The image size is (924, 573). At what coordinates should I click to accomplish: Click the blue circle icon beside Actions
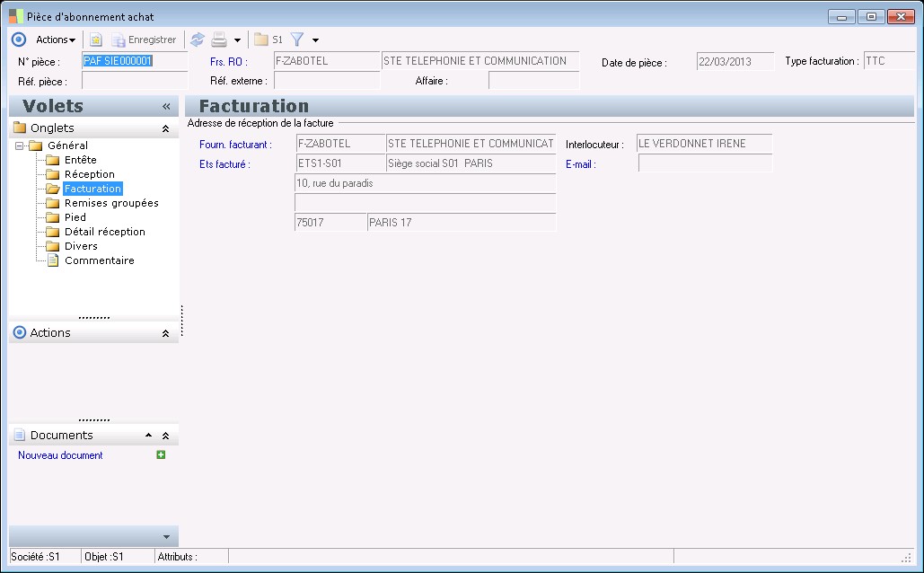[19, 40]
